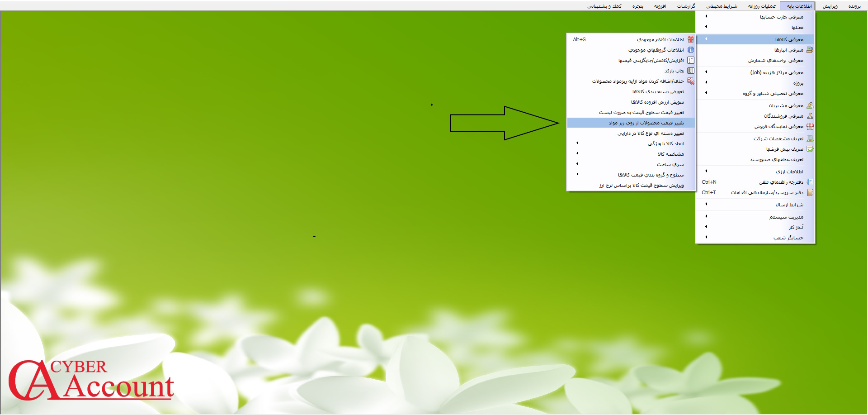Click the phonebook icon 'دفترچه راهنماي تلفن'
The height and width of the screenshot is (415, 868).
point(810,182)
